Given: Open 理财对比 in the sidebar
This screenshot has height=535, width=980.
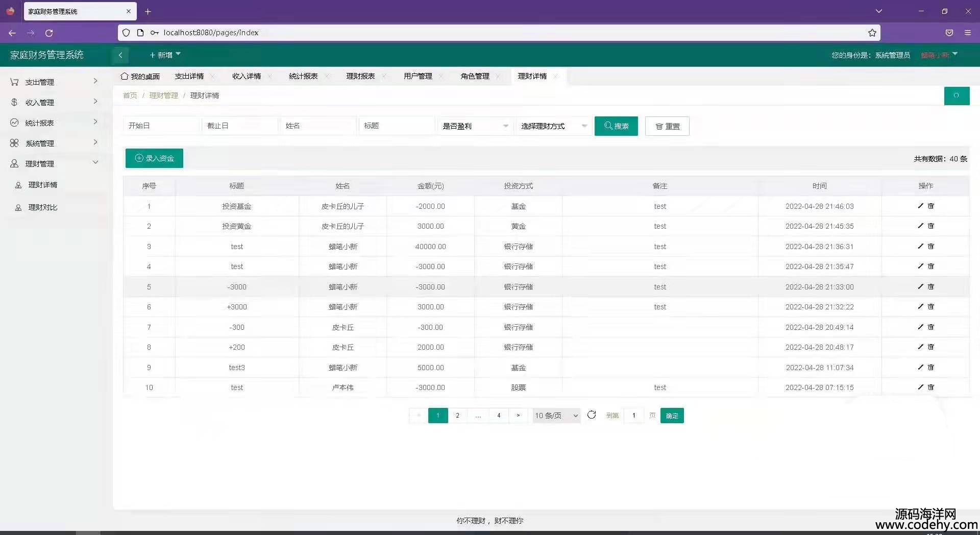Looking at the screenshot, I should click(43, 207).
